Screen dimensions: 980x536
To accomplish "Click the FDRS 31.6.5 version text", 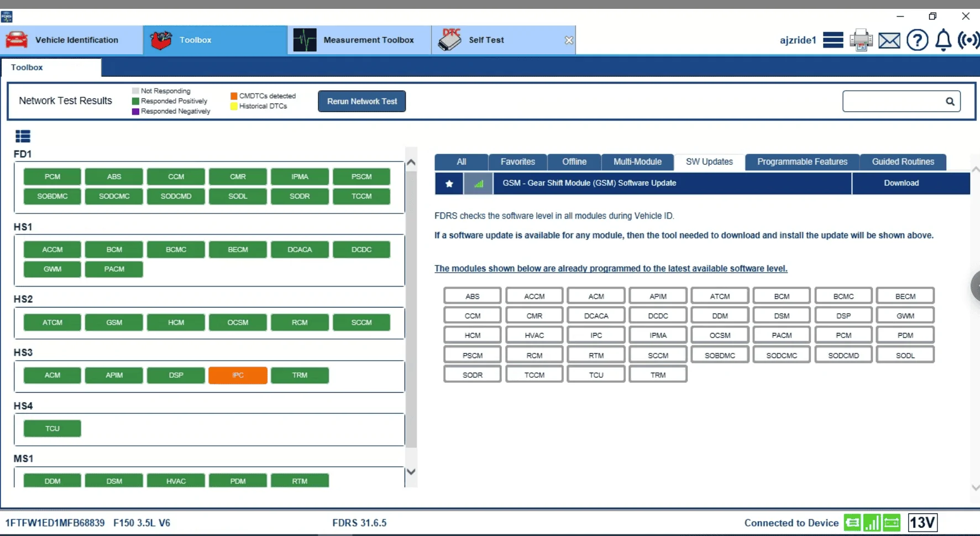I will click(x=359, y=523).
